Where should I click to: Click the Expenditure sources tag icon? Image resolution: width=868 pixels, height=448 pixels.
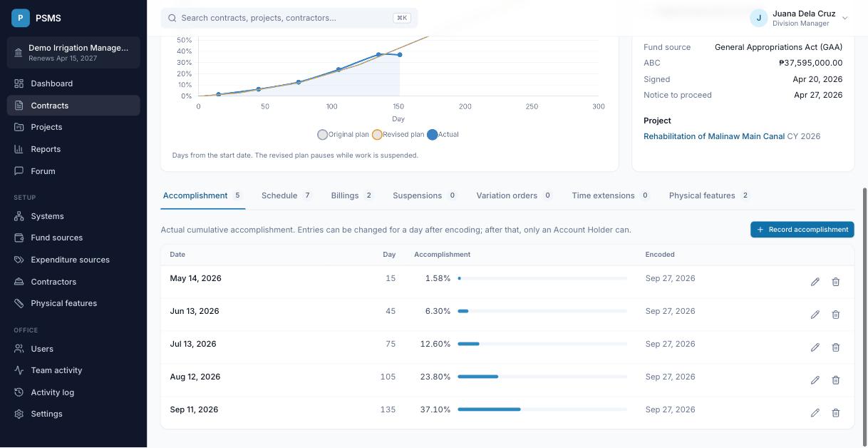click(19, 260)
